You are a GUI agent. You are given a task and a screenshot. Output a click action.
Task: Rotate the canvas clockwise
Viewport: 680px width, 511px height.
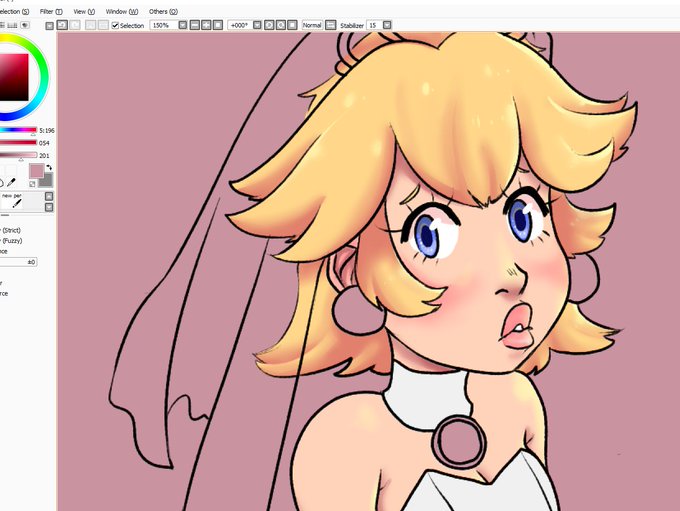281,25
